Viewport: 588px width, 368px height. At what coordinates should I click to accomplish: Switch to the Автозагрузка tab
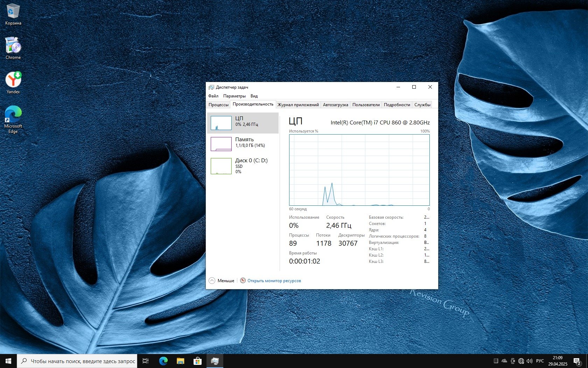click(x=335, y=105)
